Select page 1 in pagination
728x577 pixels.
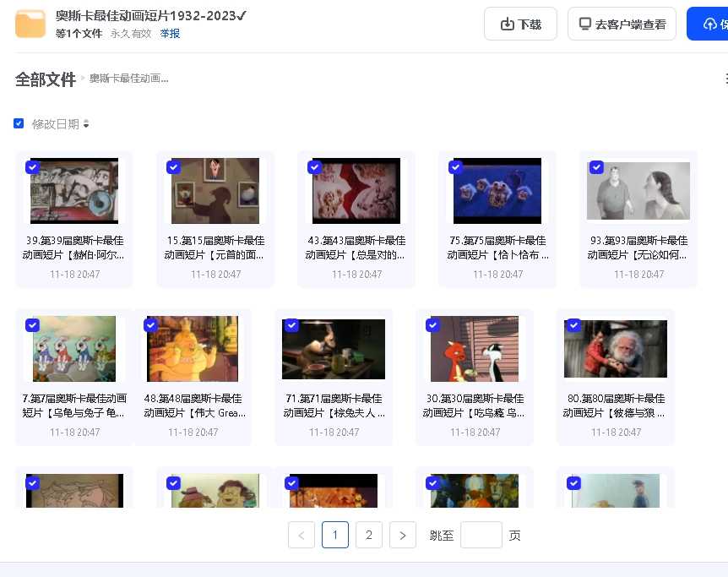[x=335, y=535]
